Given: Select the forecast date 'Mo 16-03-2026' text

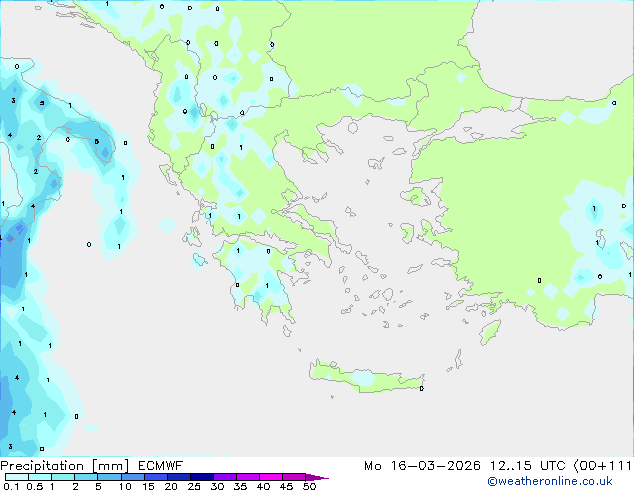Looking at the screenshot, I should click(x=422, y=466).
